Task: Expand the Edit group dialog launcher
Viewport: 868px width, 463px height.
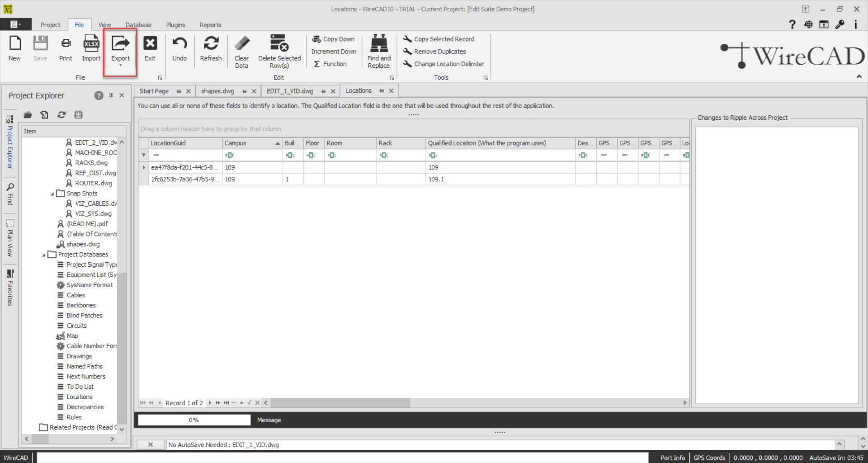Action: [x=392, y=78]
